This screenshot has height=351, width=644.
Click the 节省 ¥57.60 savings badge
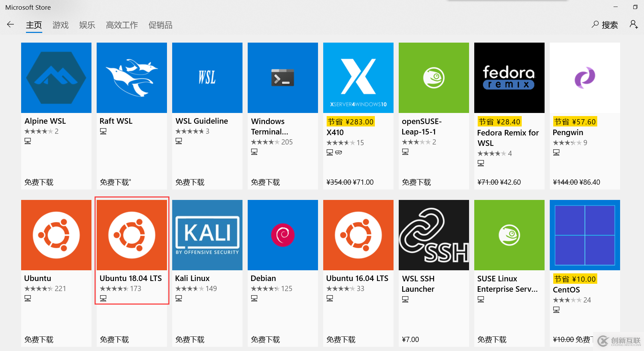coord(575,122)
